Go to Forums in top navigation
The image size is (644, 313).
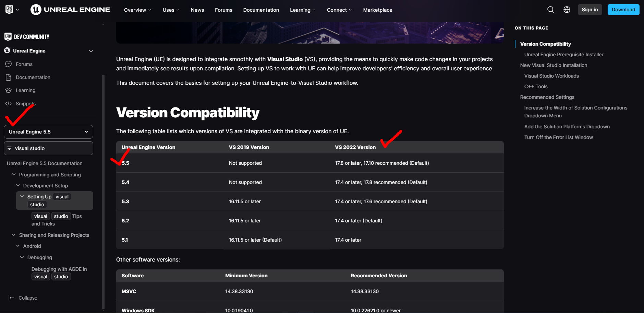223,10
